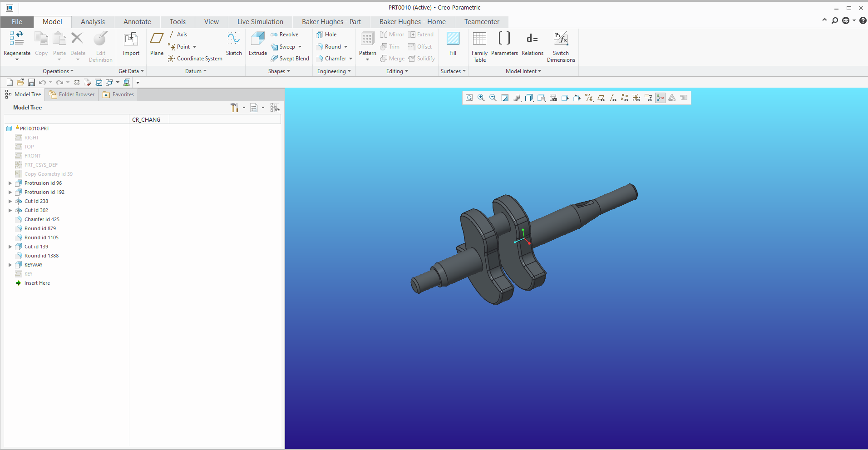868x450 pixels.
Task: Open the Relations editor
Action: [x=532, y=45]
